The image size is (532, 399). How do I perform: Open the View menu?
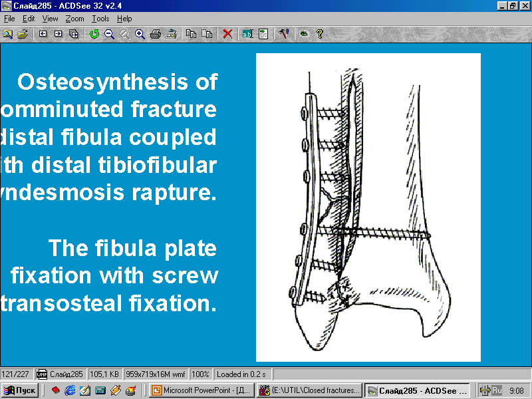[50, 19]
